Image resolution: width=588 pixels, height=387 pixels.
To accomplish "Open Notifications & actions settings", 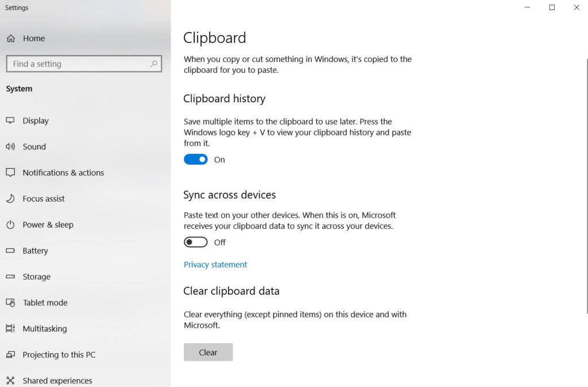I will [x=63, y=172].
